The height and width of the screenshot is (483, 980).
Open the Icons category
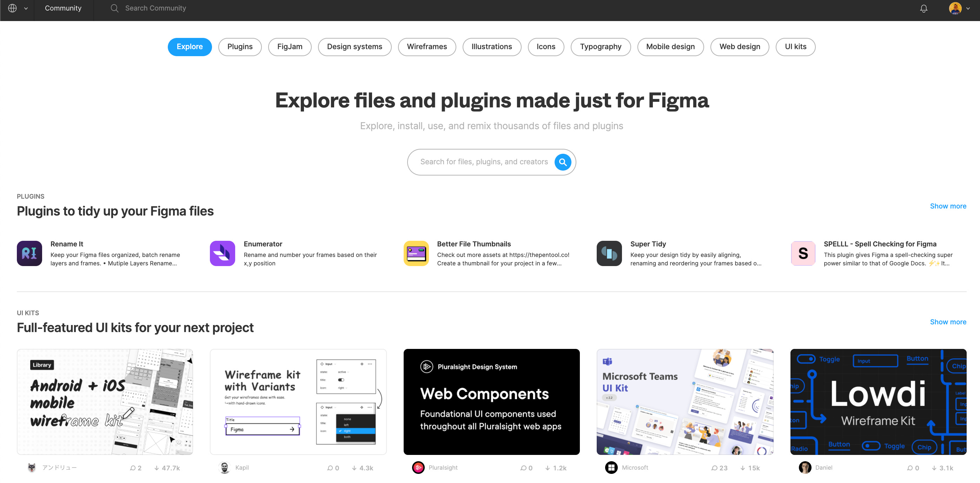pyautogui.click(x=545, y=47)
